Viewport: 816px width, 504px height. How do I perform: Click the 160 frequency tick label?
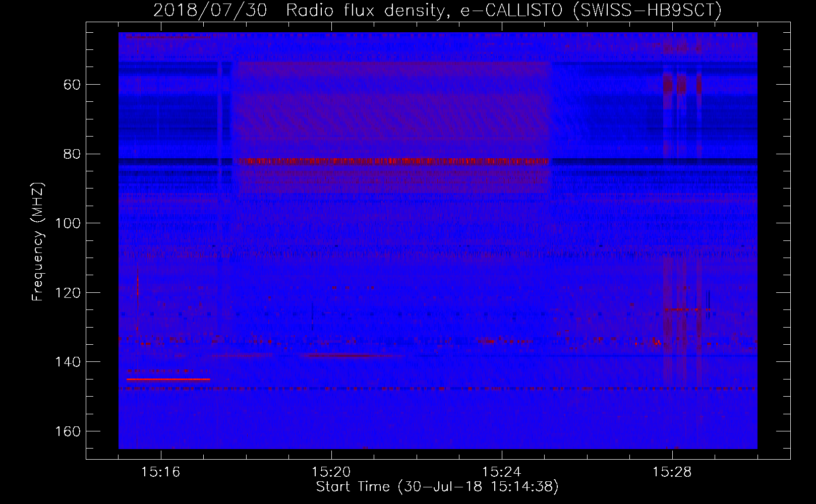pyautogui.click(x=68, y=432)
